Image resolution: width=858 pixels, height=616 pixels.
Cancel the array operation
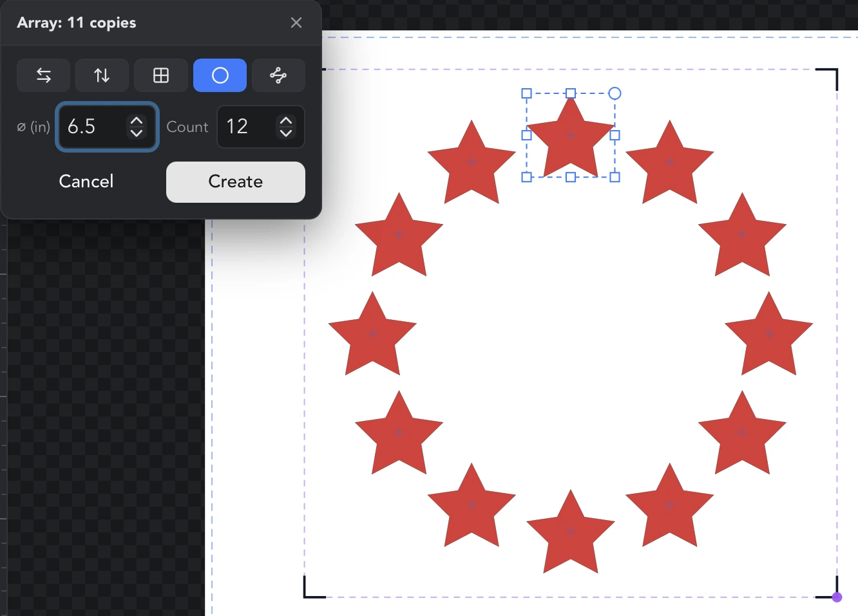click(x=86, y=182)
